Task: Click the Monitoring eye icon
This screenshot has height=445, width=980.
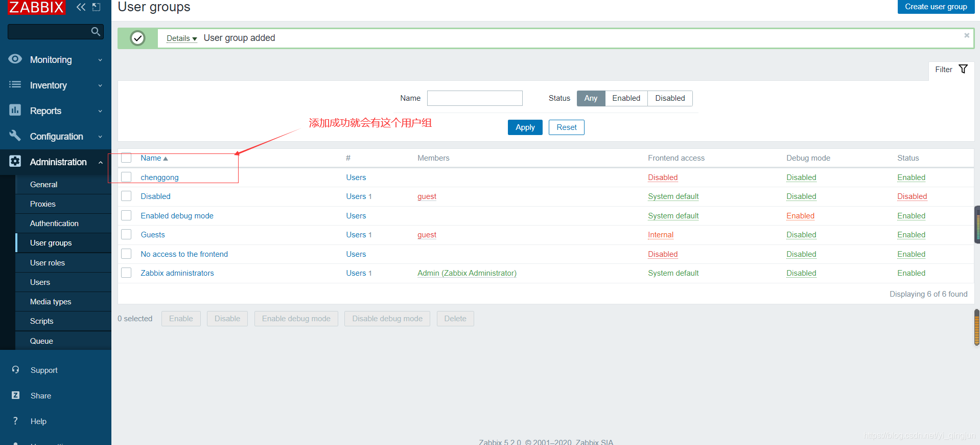Action: pyautogui.click(x=15, y=59)
